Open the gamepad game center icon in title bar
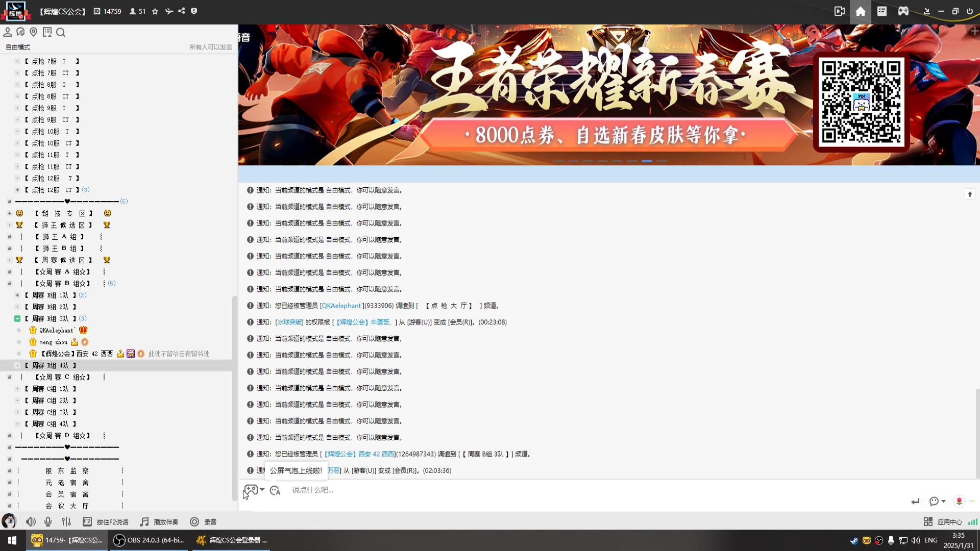This screenshot has width=980, height=551. [x=903, y=11]
